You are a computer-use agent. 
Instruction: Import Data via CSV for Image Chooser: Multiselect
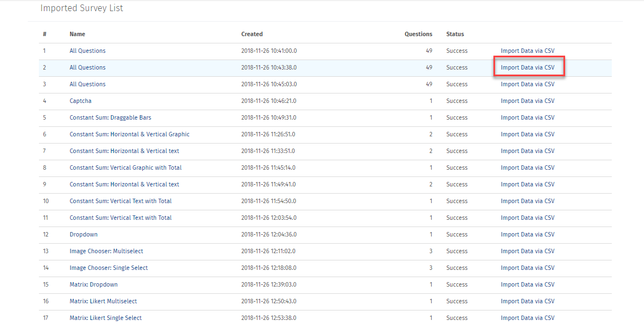point(528,251)
